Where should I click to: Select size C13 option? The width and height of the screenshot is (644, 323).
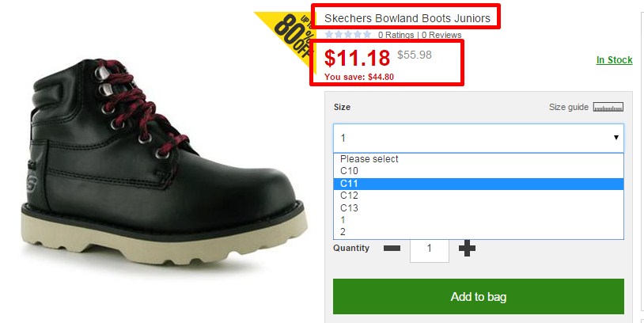point(479,208)
